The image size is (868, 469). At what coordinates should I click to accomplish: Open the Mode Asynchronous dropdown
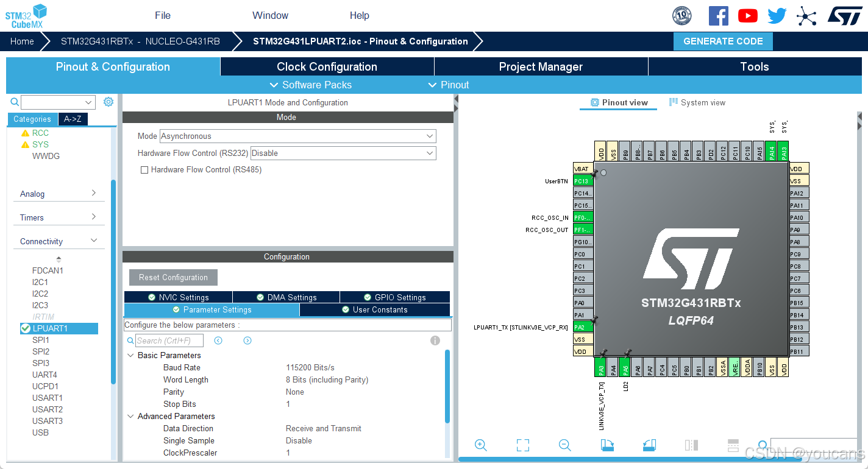click(x=297, y=136)
